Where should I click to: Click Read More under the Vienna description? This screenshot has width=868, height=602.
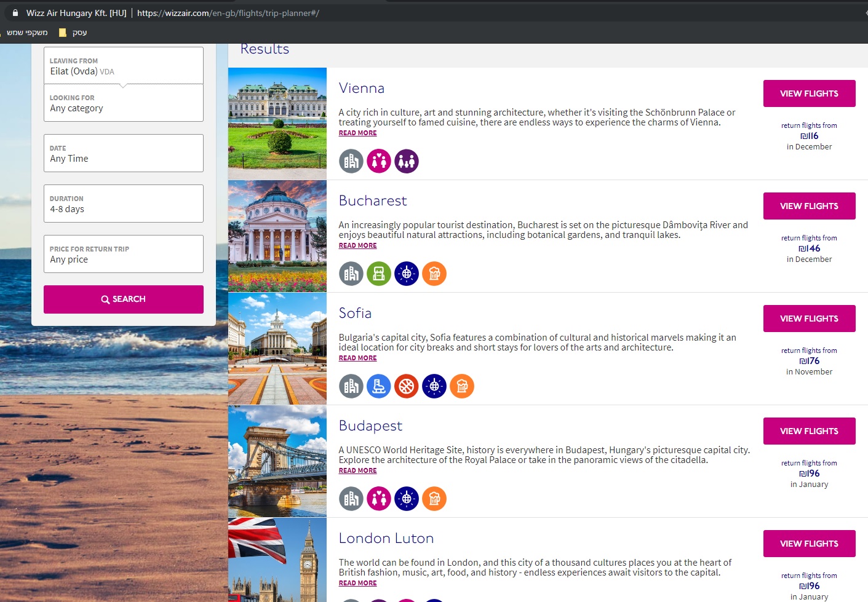[x=357, y=133]
